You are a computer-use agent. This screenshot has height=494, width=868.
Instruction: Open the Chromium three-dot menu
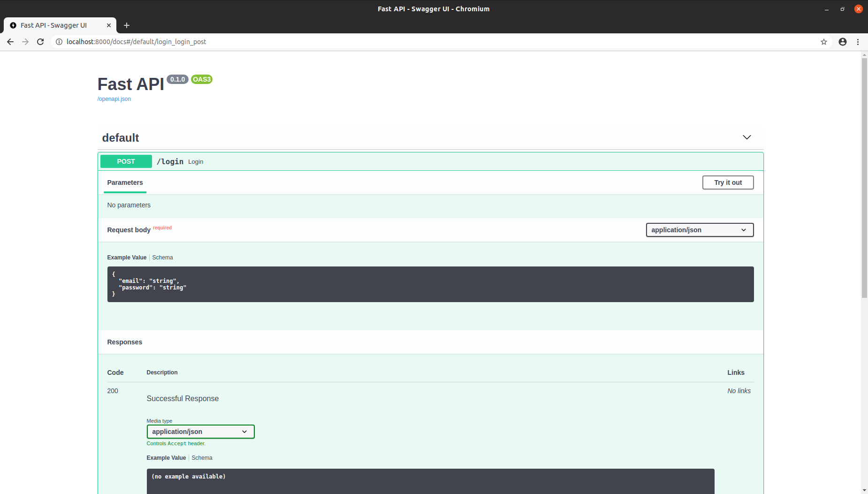[858, 42]
